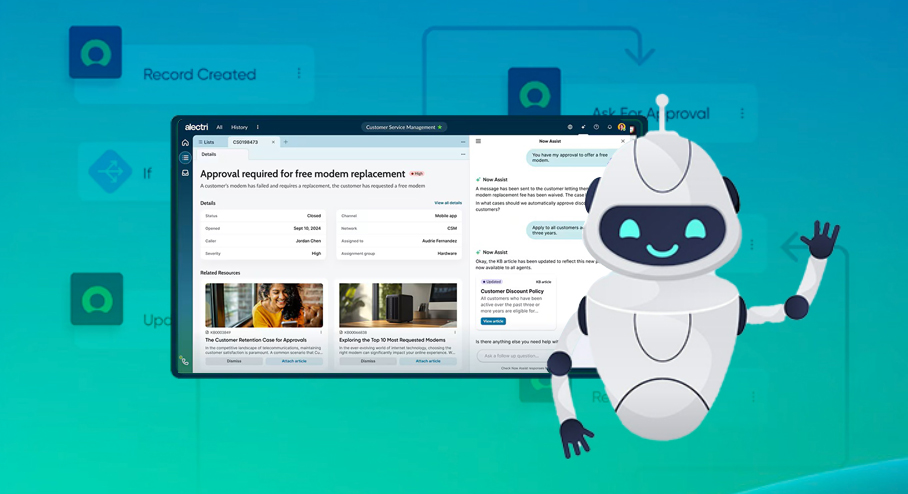Expand the tab bar overflow ellipsis
Screen dimensions: 908x494
point(462,142)
